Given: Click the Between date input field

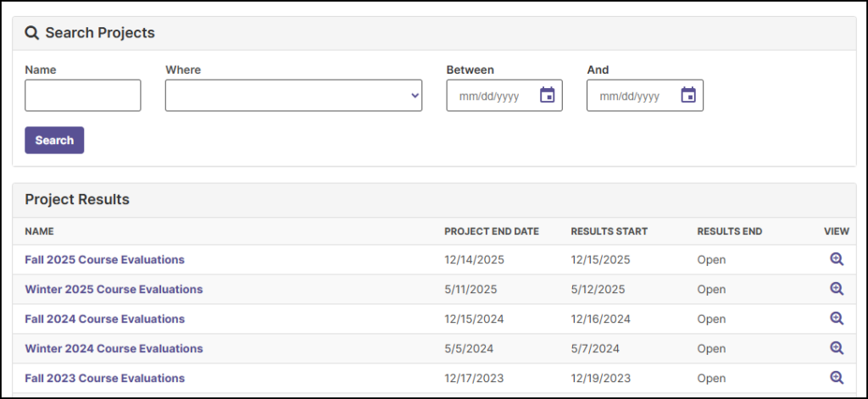Looking at the screenshot, I should tap(504, 95).
